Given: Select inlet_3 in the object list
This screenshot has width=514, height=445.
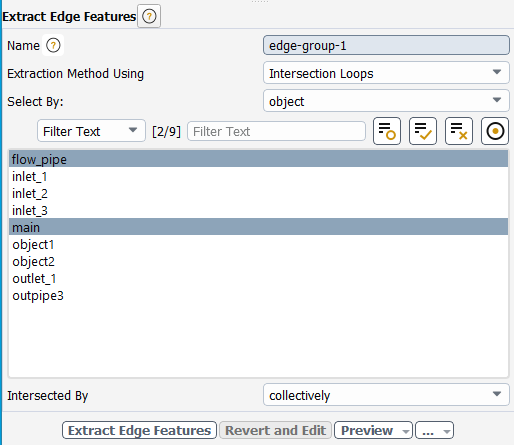Looking at the screenshot, I should click(258, 210).
